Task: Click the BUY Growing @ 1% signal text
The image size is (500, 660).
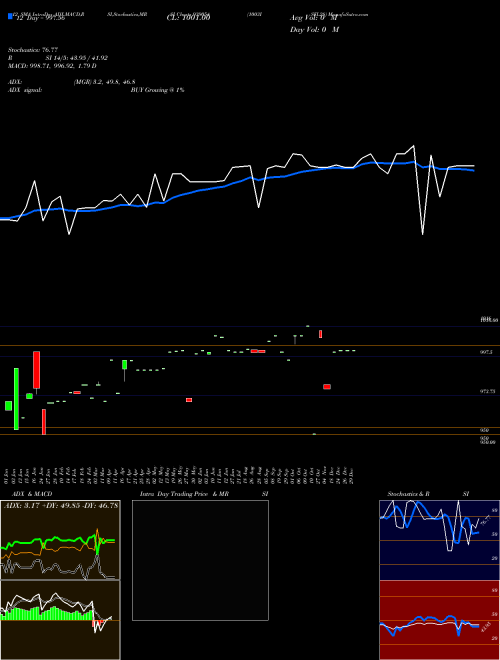Action: tap(157, 90)
